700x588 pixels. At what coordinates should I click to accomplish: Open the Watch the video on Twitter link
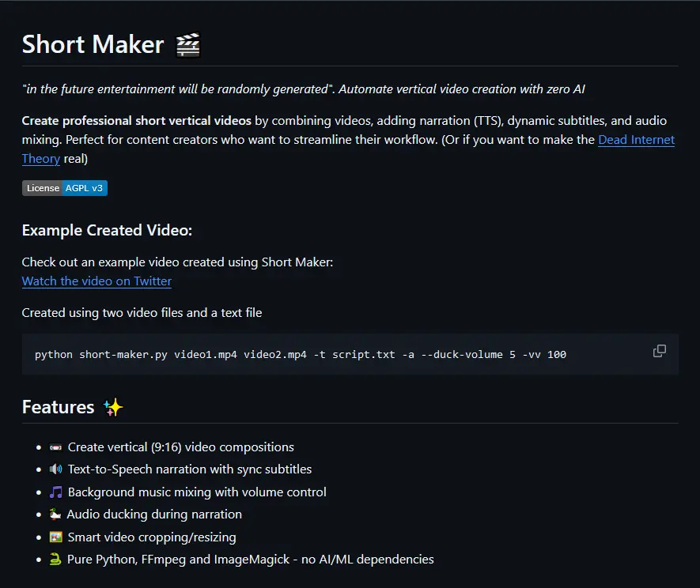96,281
